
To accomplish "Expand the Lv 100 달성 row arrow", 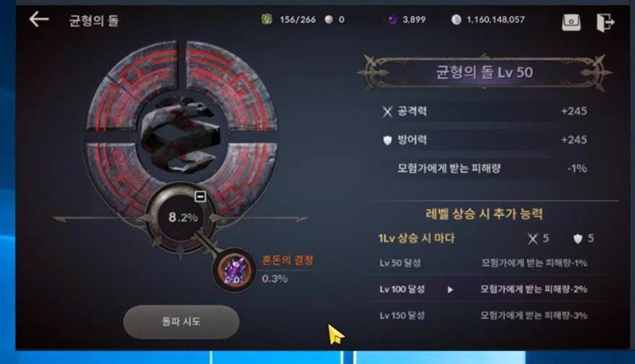I will (450, 289).
